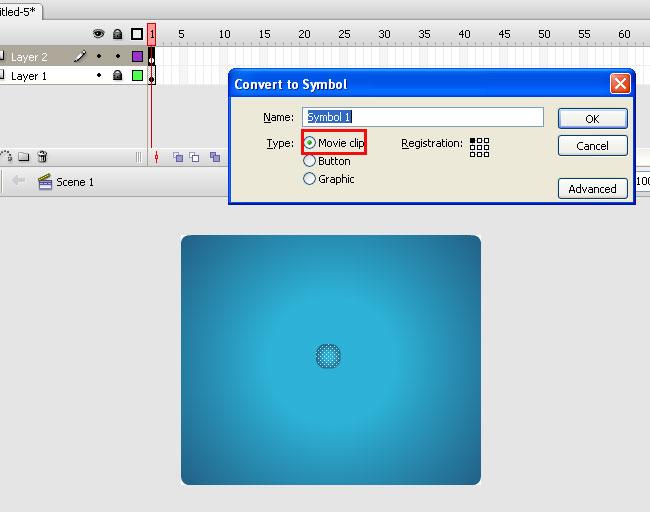Set registration to bottom-right point
This screenshot has width=650, height=512.
click(x=486, y=154)
